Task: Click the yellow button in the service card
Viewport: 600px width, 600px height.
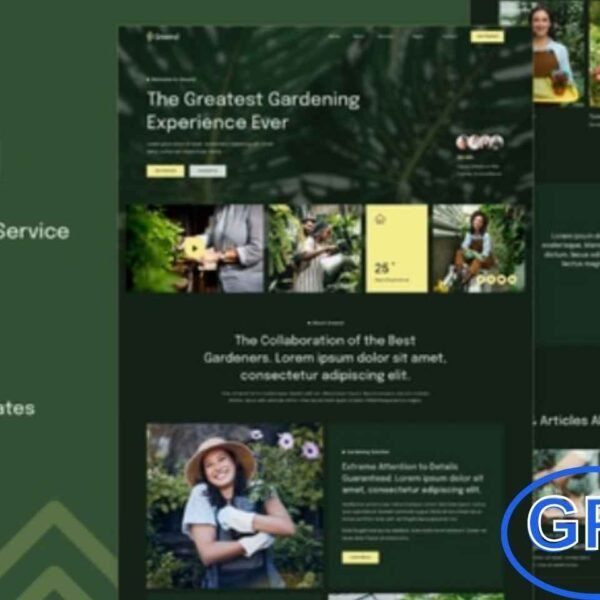Action: [x=360, y=557]
